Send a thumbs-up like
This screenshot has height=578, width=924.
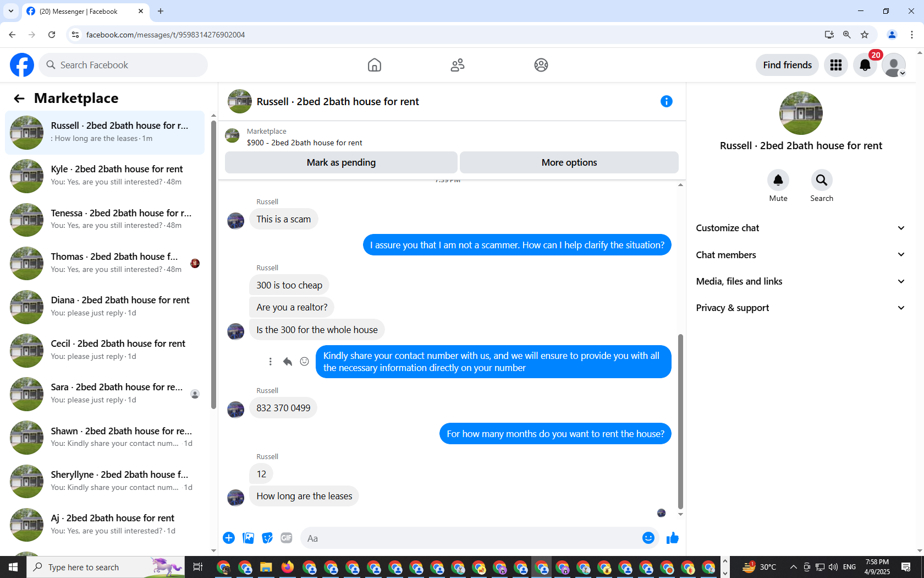tap(672, 538)
